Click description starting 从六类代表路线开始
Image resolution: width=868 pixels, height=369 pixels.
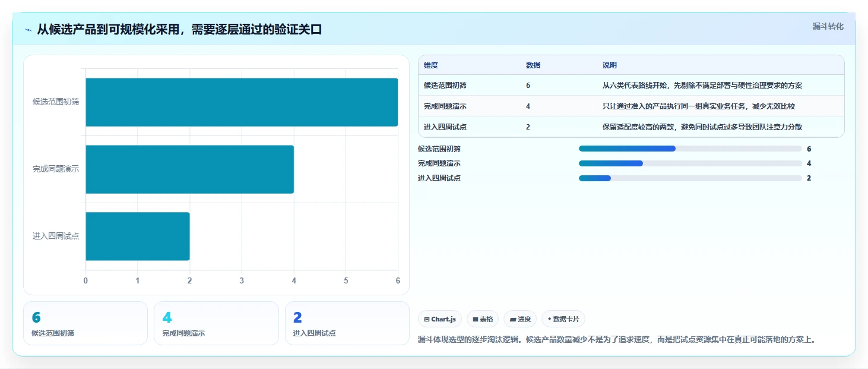click(x=702, y=86)
